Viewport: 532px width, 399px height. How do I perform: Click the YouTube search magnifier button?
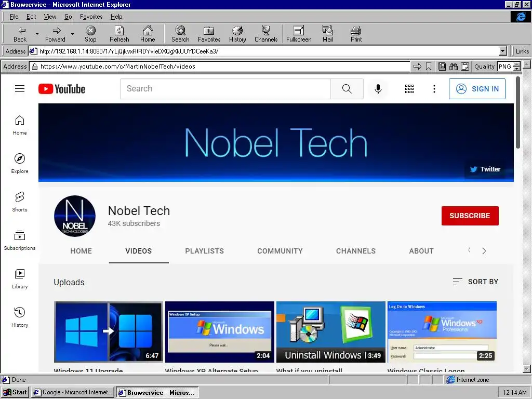[x=347, y=89]
